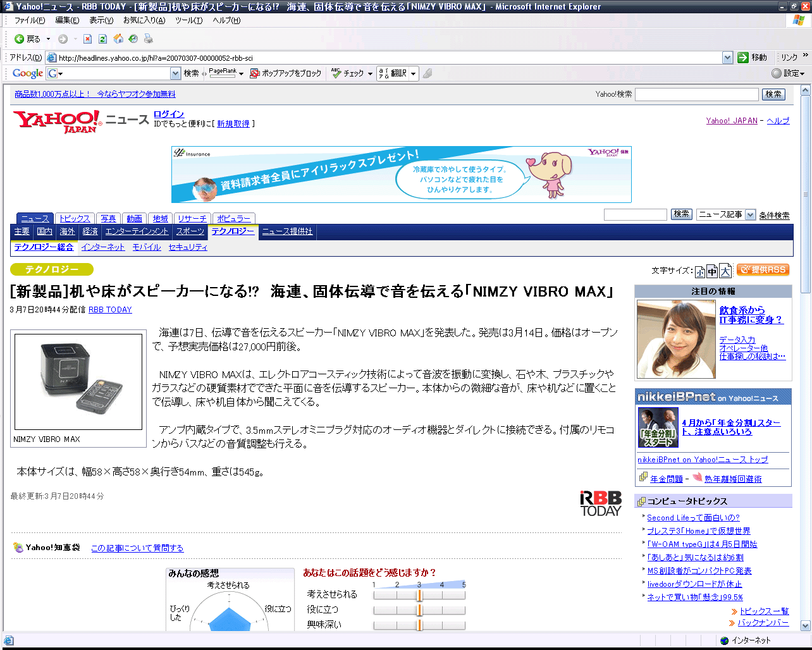This screenshot has height=650, width=812.
Task: Adjust the 考えさせられる rating slider
Action: pos(419,595)
